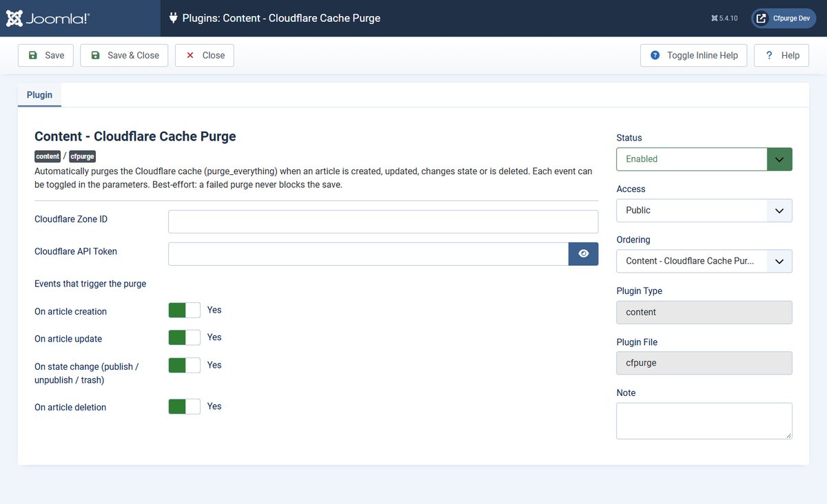Viewport: 827px width, 504px height.
Task: Reveal API token with eye button
Action: click(x=584, y=254)
